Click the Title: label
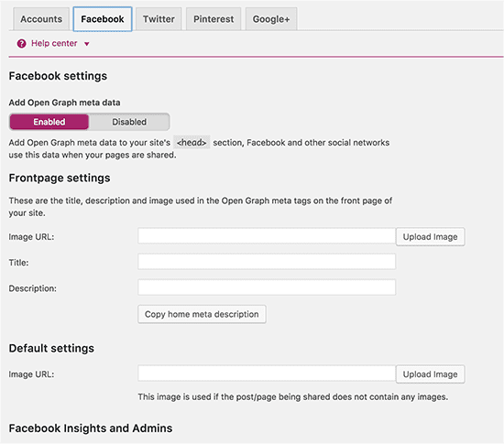This screenshot has width=504, height=444. pyautogui.click(x=18, y=263)
